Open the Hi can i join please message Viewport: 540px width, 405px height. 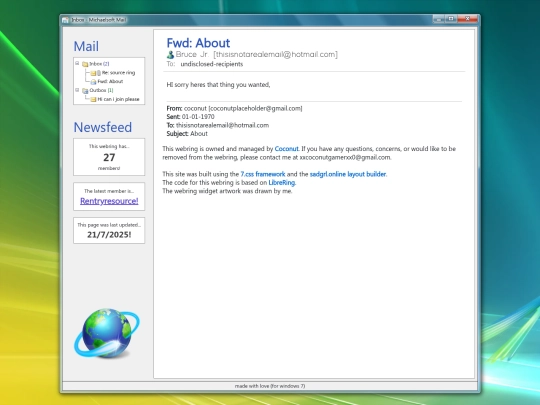pyautogui.click(x=118, y=99)
